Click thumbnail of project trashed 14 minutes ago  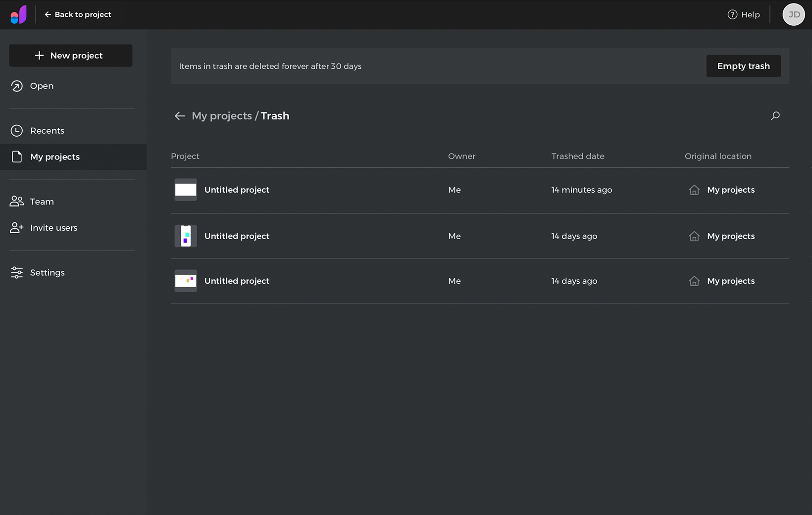point(186,190)
